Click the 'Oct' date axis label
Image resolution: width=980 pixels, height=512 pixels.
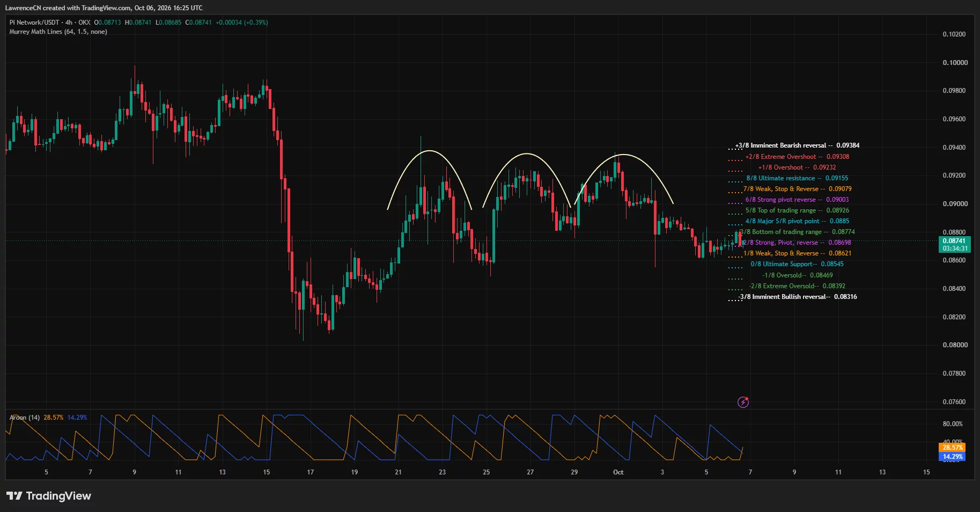click(618, 472)
